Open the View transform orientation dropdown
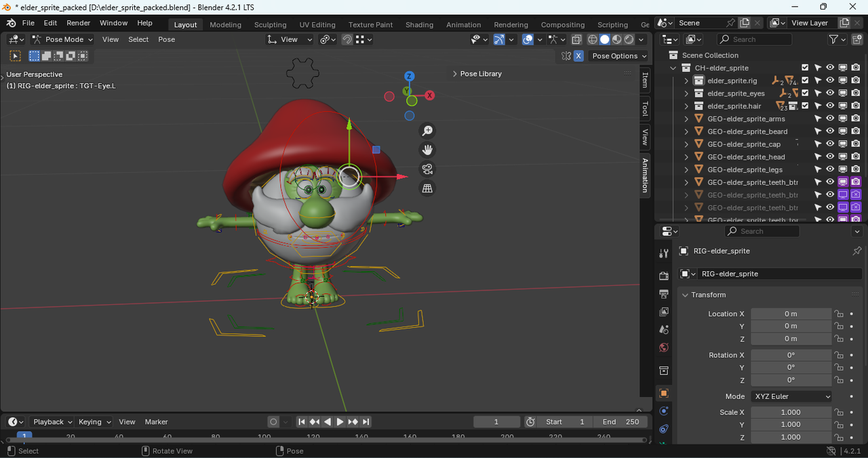Viewport: 868px width, 458px height. [290, 39]
